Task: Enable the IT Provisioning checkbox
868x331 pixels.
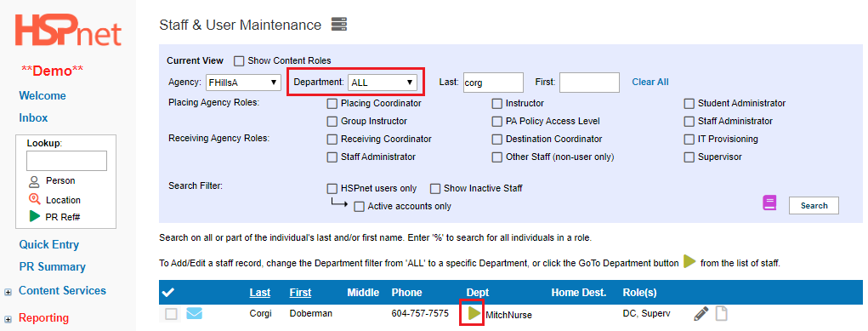Action: click(x=689, y=139)
